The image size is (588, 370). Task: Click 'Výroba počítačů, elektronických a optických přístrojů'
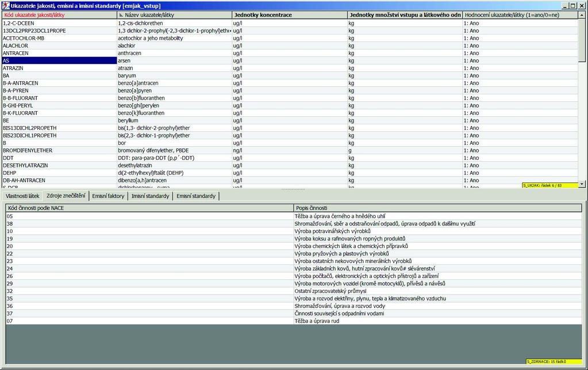(366, 276)
